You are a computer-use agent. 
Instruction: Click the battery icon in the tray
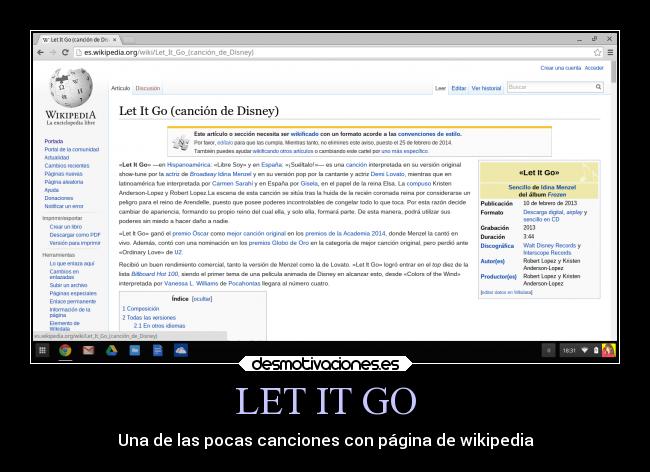(x=596, y=351)
